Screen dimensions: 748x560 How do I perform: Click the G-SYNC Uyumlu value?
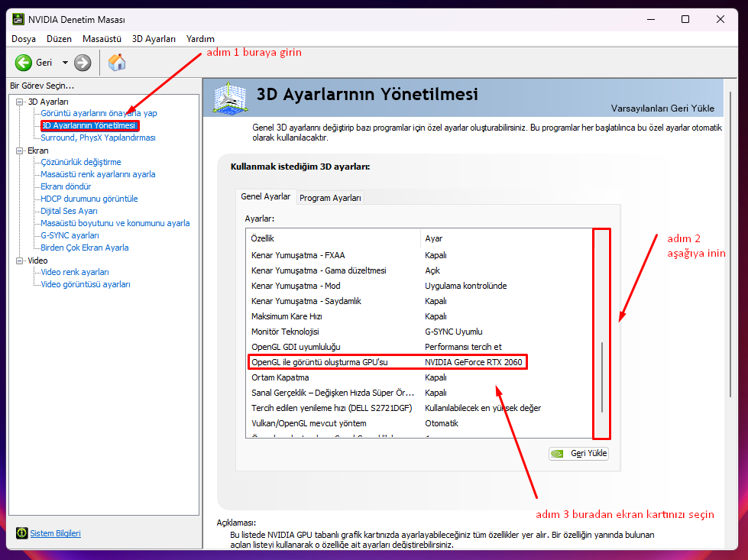[454, 332]
